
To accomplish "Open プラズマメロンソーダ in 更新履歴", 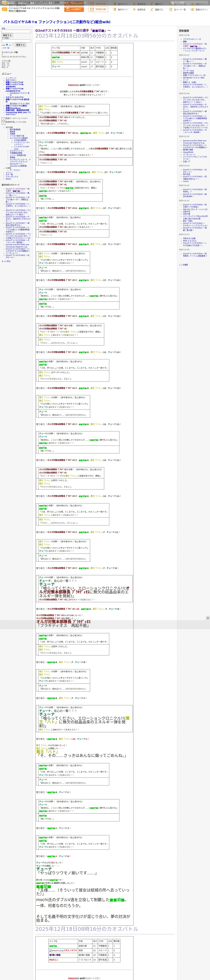I will click(192, 39).
